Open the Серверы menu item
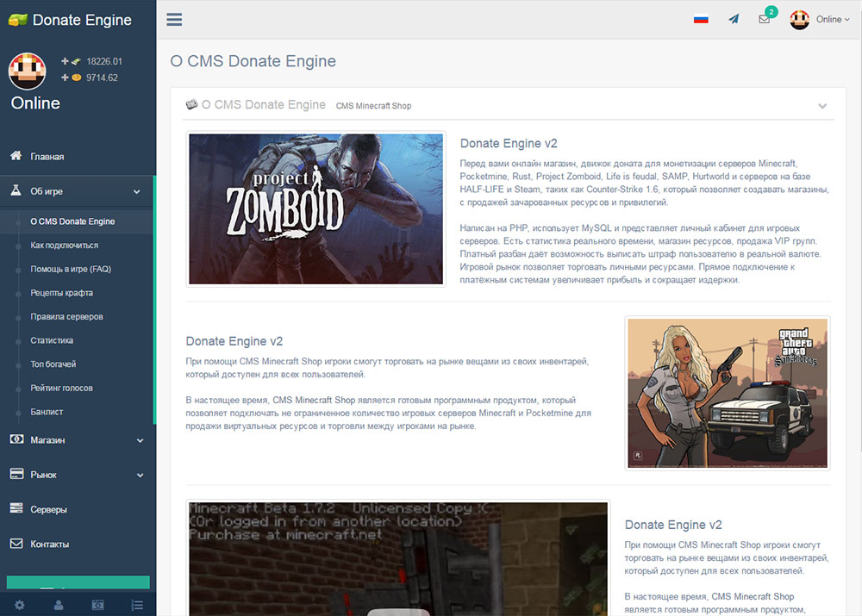The width and height of the screenshot is (862, 616). click(48, 509)
